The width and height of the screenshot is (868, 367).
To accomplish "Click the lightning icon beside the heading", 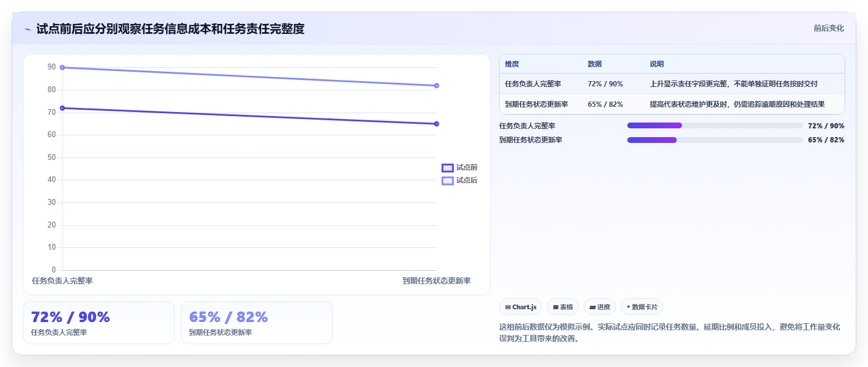I will [x=28, y=29].
